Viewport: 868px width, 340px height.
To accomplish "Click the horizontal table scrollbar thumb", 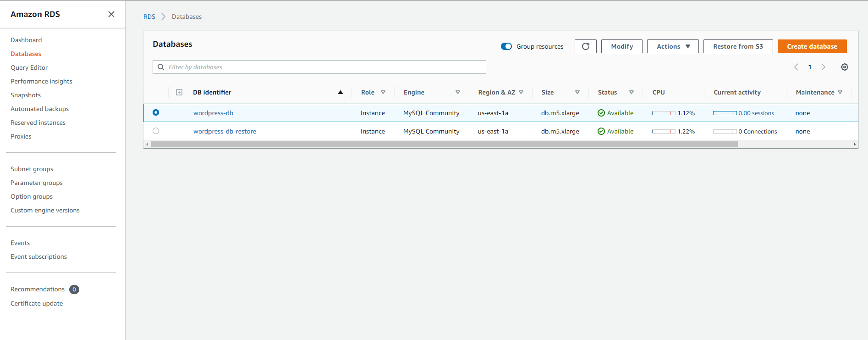I will (x=444, y=144).
